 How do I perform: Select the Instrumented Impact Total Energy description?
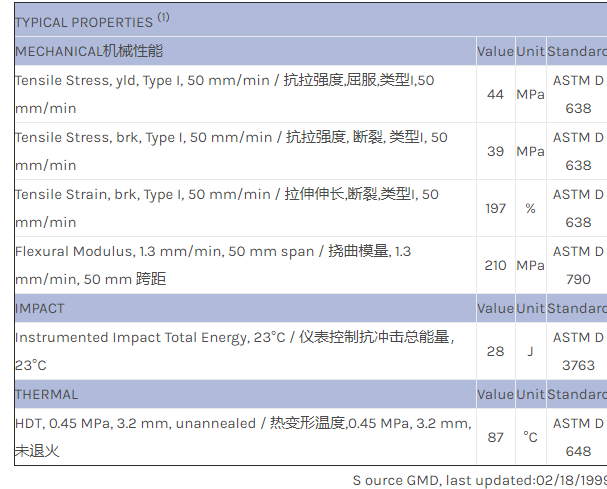coord(234,351)
